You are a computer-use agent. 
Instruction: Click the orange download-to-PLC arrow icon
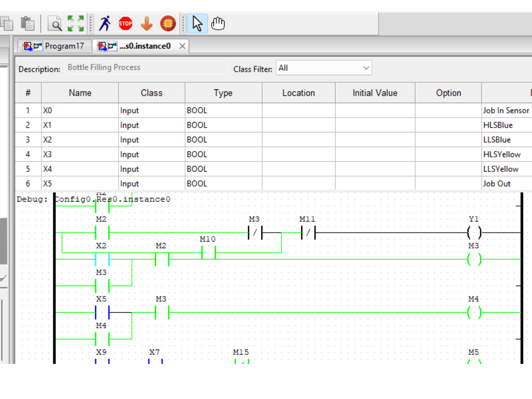point(147,23)
